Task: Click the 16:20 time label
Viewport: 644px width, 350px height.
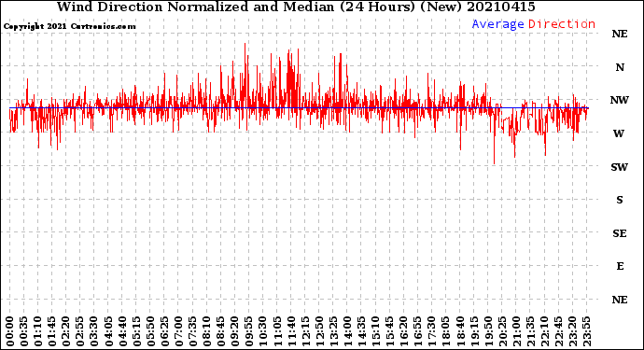Action: tap(403, 331)
